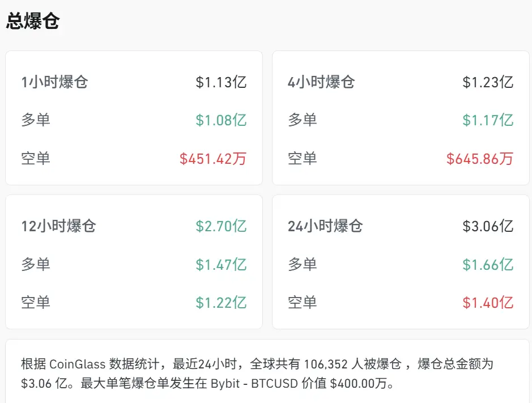Click the red $451.42万 short liquidation value
Viewport: 532px width, 403px height.
(x=214, y=159)
